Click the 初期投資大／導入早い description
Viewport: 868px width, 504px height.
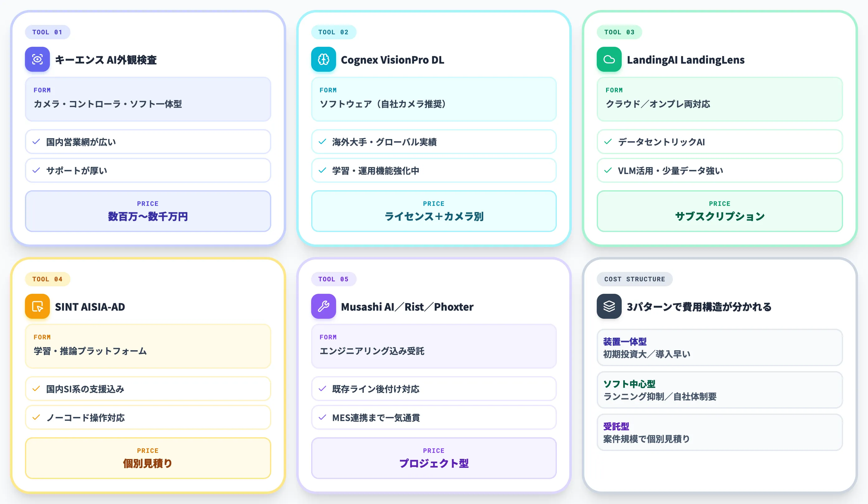click(x=647, y=354)
